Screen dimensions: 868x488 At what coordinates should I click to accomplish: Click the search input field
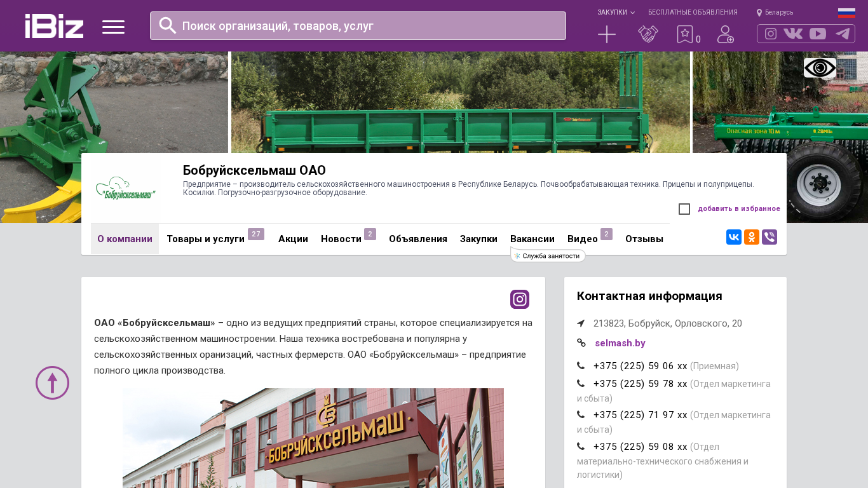[x=358, y=25]
